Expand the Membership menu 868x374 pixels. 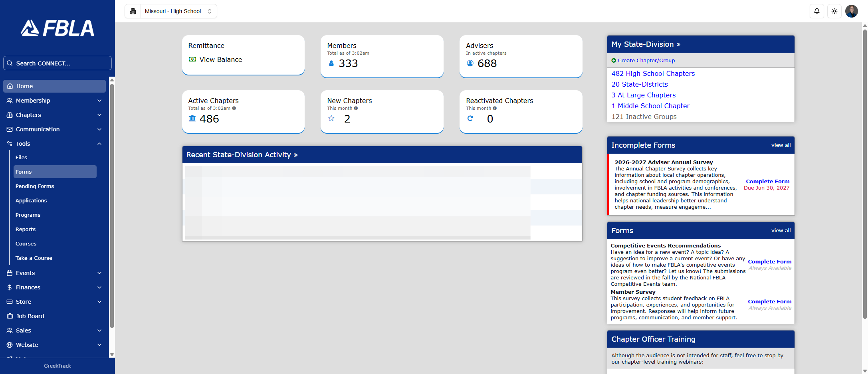pos(54,101)
